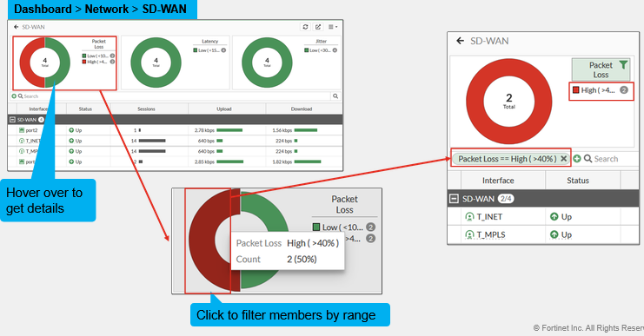Go back using left SD-WAN widget arrow

click(x=16, y=27)
